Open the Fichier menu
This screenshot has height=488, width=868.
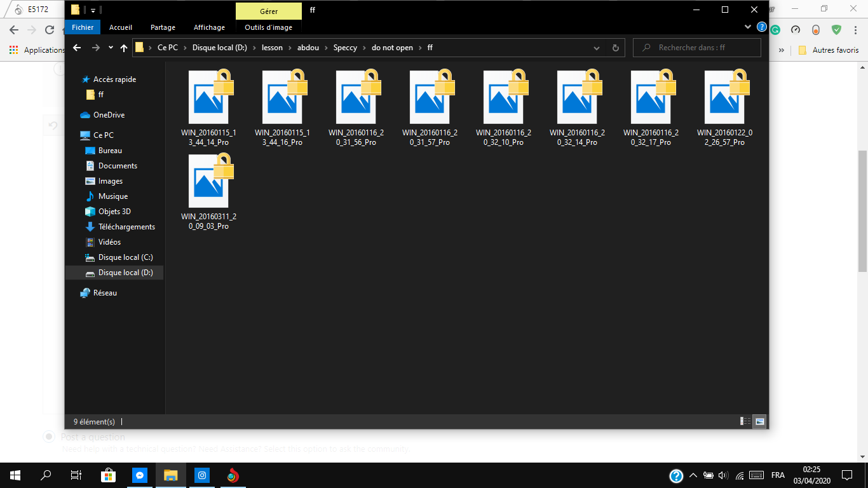(83, 27)
